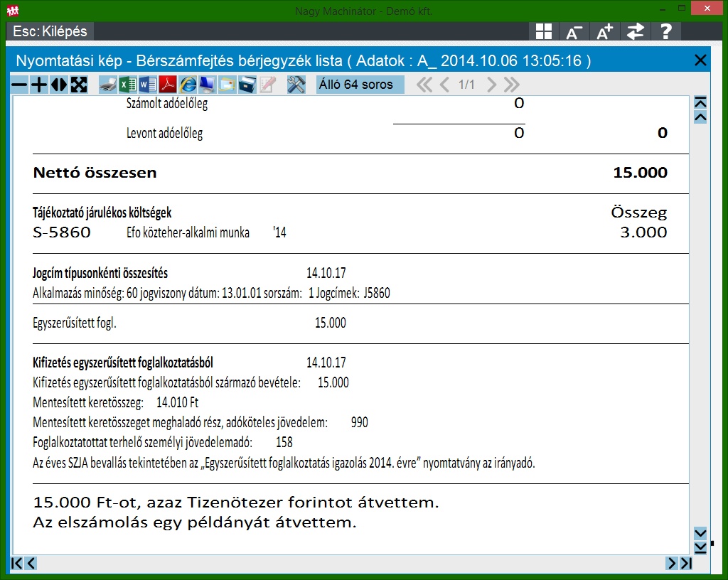Click the horizontal scrollbar's single right arrow
Viewport: 728px width, 580px height.
pyautogui.click(x=671, y=563)
